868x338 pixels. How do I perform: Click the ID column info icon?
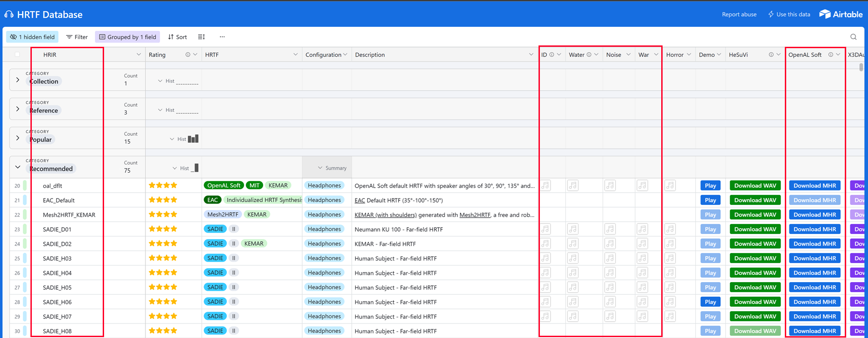(x=552, y=55)
